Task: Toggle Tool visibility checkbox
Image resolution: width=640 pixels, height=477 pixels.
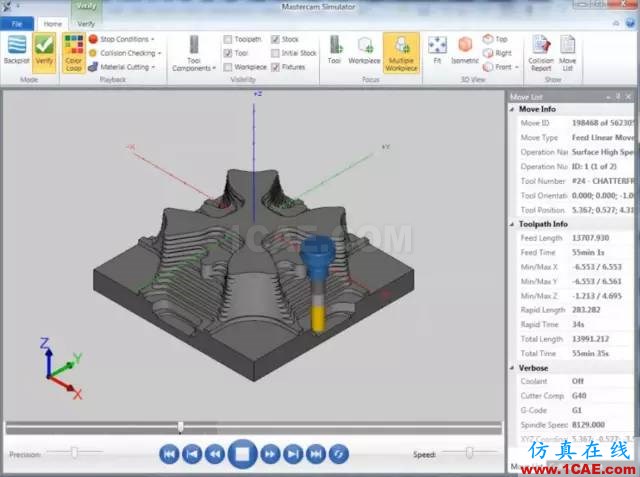Action: [x=228, y=53]
